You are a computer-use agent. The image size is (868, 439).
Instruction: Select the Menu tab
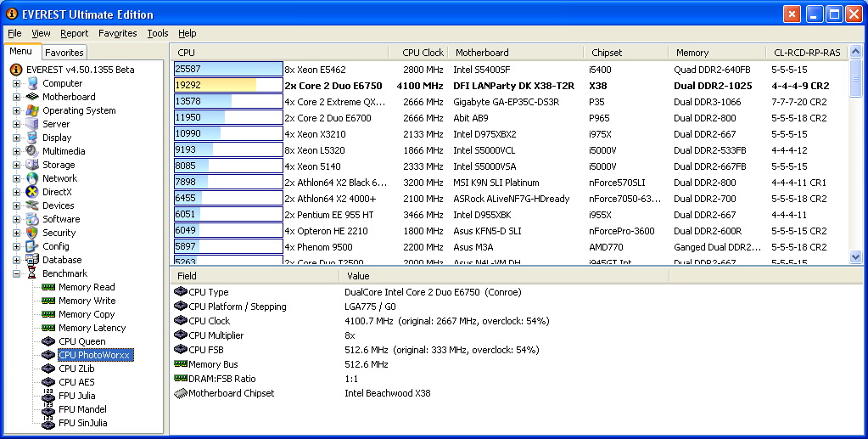[21, 51]
